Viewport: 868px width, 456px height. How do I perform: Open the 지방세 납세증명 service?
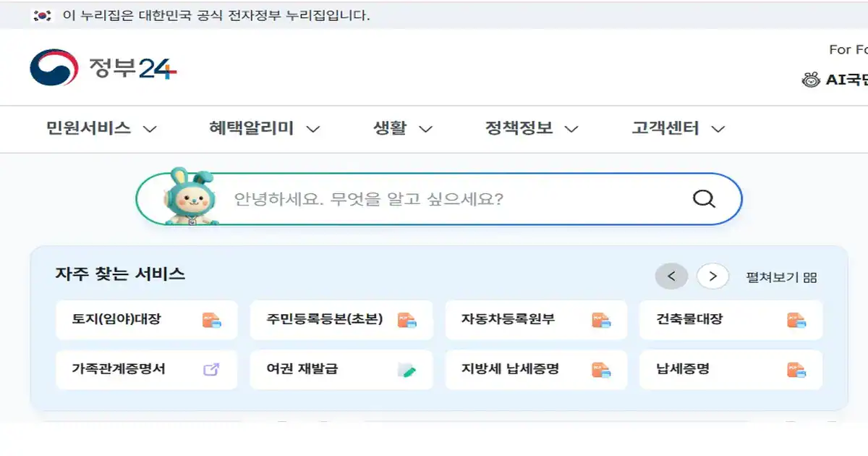pyautogui.click(x=536, y=370)
